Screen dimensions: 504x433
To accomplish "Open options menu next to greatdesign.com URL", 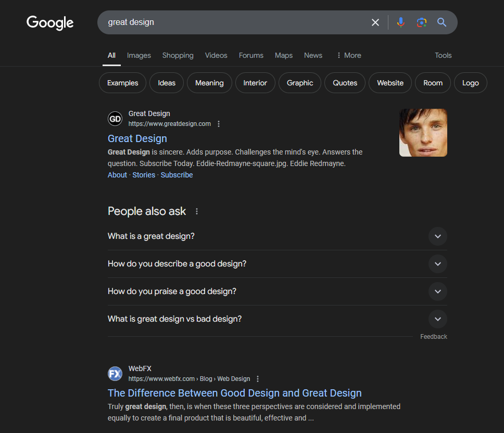I will click(x=219, y=124).
